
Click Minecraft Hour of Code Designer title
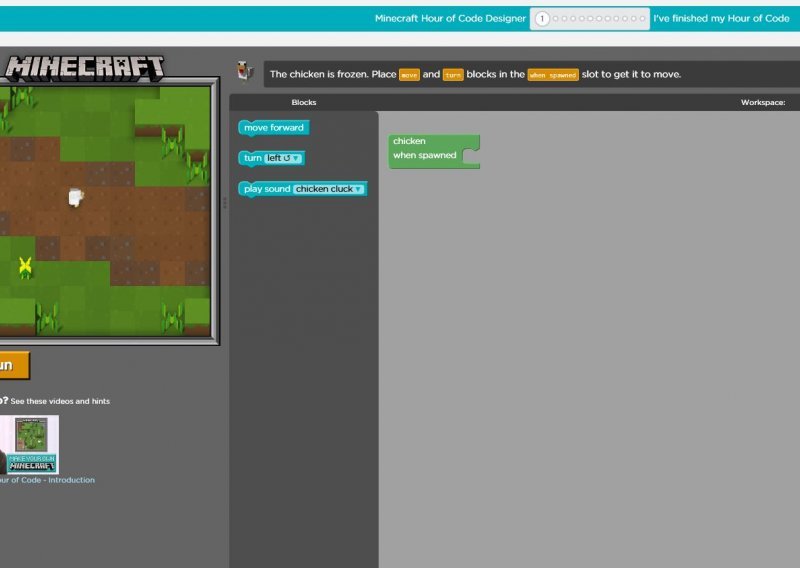point(450,18)
